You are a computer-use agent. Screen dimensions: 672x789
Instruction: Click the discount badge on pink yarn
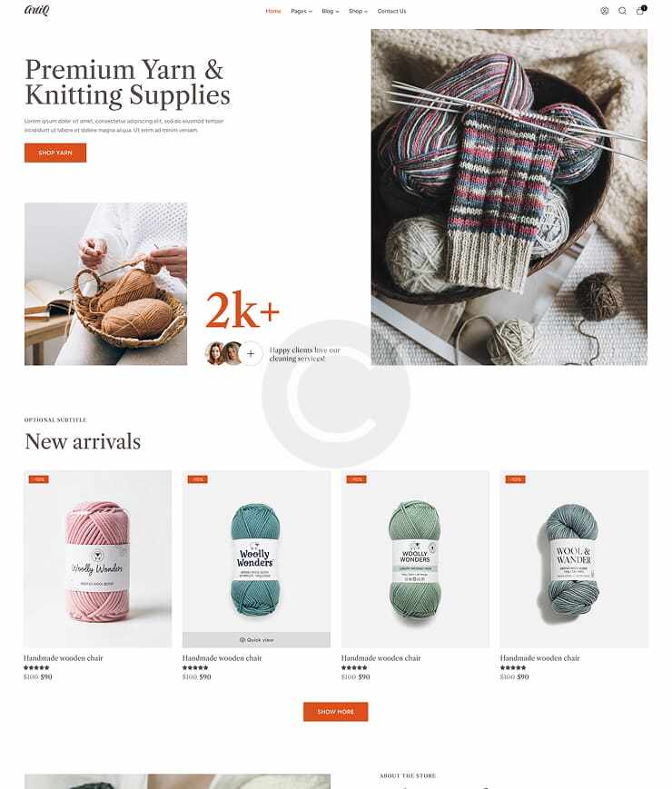39,479
